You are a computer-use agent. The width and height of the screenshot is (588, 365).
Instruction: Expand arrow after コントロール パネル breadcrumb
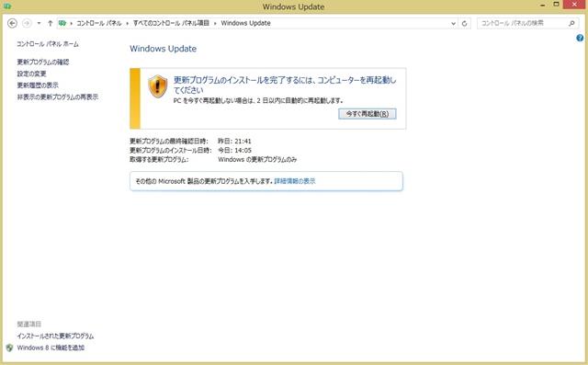tap(128, 23)
